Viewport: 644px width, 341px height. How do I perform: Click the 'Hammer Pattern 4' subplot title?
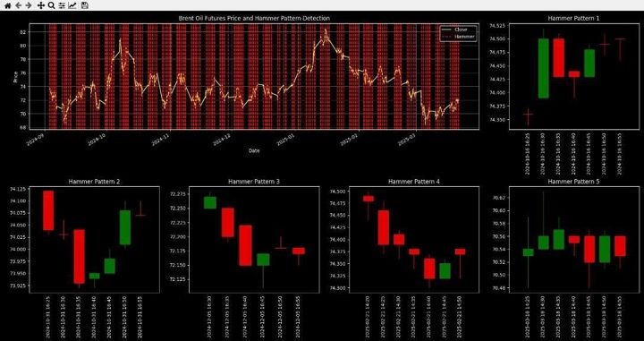pos(414,181)
